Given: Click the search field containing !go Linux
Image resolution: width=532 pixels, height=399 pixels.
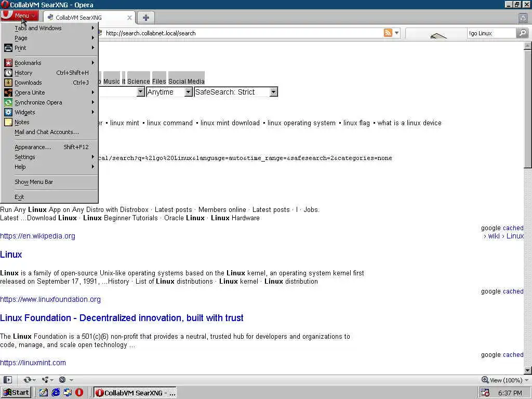Looking at the screenshot, I should pyautogui.click(x=491, y=33).
